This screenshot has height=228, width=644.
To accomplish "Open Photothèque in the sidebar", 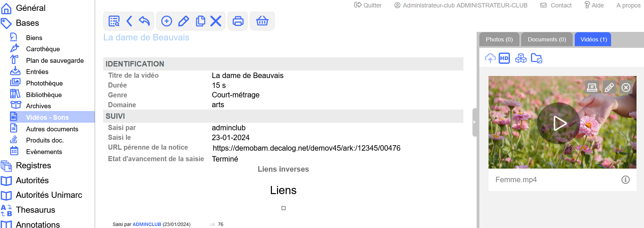I will [x=44, y=83].
